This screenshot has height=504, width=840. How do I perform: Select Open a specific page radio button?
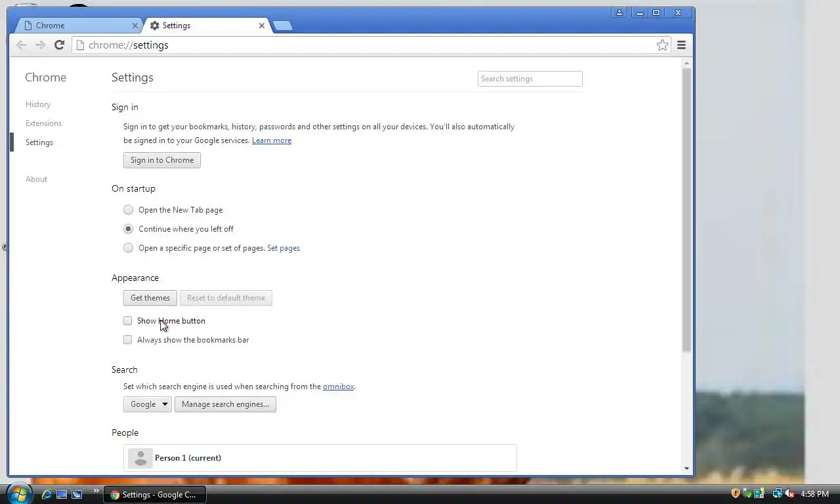point(128,248)
